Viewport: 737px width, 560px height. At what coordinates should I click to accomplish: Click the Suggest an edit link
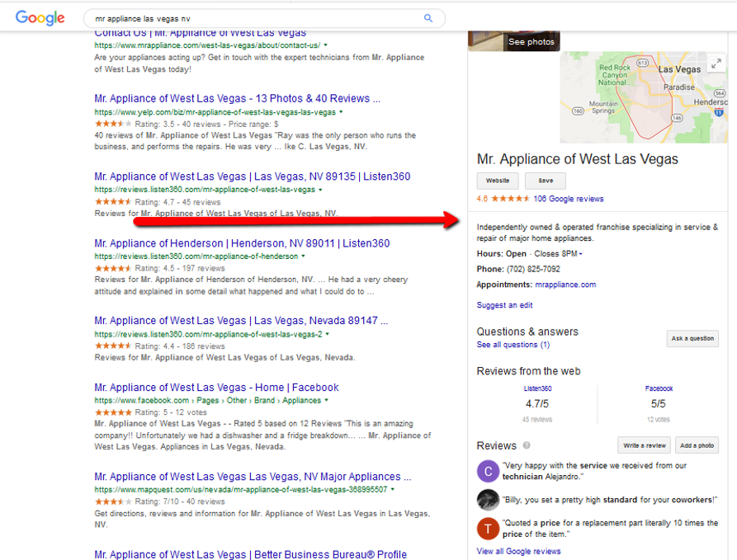[x=504, y=305]
